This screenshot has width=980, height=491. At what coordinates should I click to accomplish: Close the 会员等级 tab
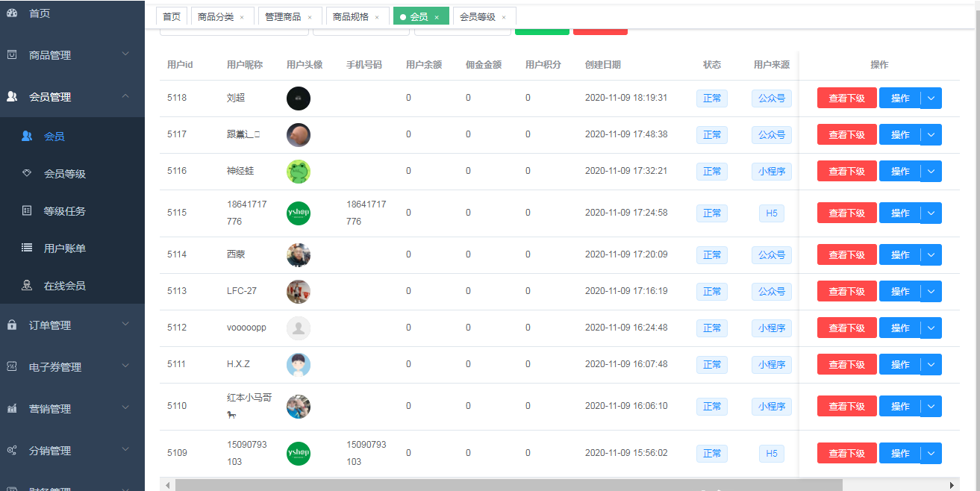point(504,17)
